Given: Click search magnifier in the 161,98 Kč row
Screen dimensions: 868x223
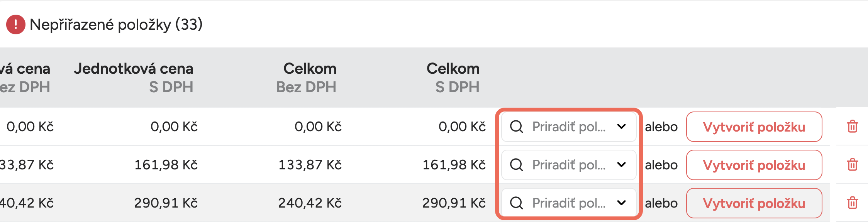Looking at the screenshot, I should pos(516,165).
